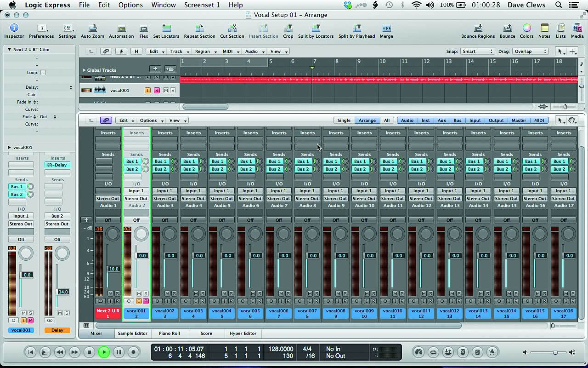Viewport: 588px width, 368px height.
Task: Stop playback in the transport
Action: click(x=89, y=352)
